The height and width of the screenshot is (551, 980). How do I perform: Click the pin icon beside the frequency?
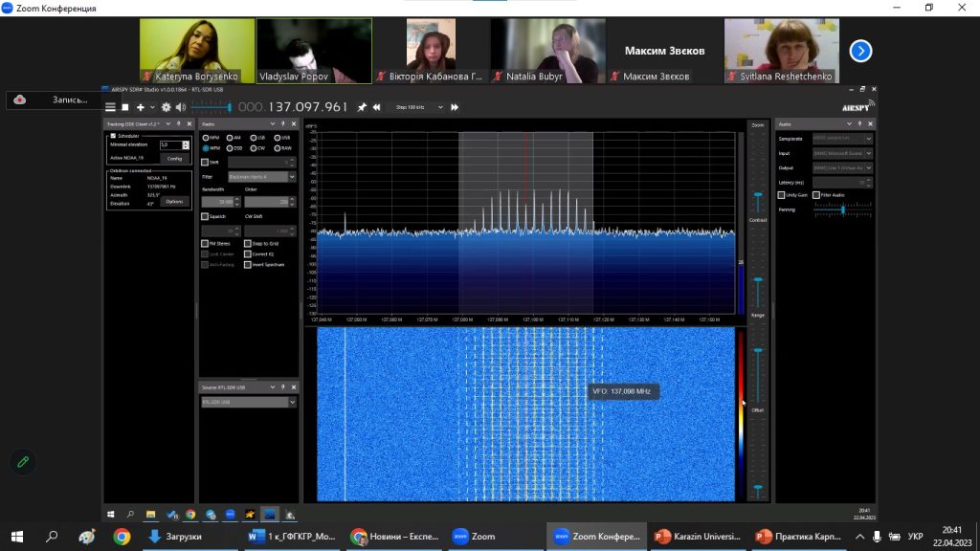click(x=362, y=107)
